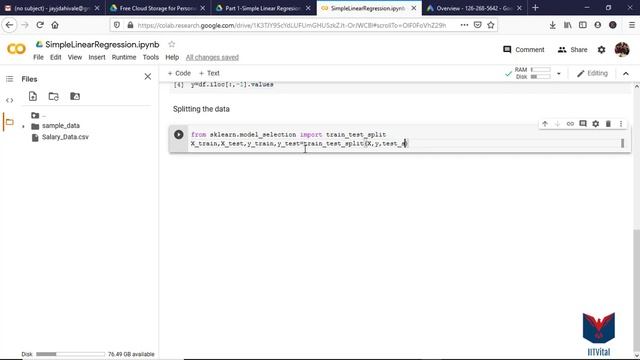Click the Splitting the data text cell
This screenshot has width=640, height=360.
tap(201, 109)
